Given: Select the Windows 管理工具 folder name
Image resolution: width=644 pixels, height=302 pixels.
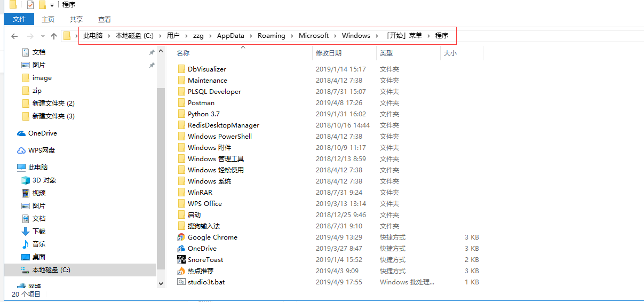Looking at the screenshot, I should click(x=216, y=159).
